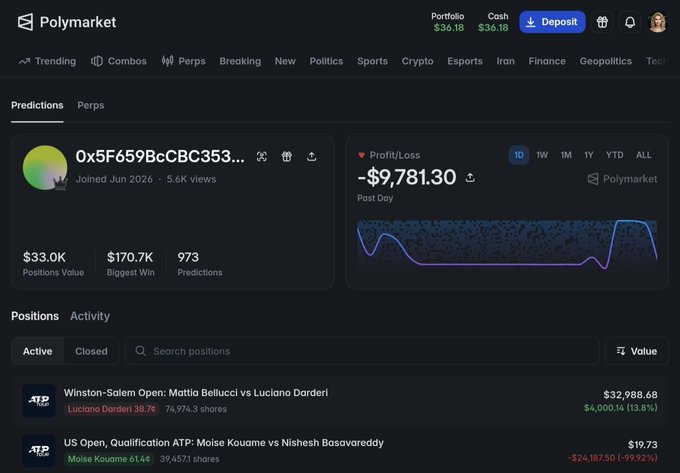Open the US Open Kouame vs Basavareddy market

224,443
